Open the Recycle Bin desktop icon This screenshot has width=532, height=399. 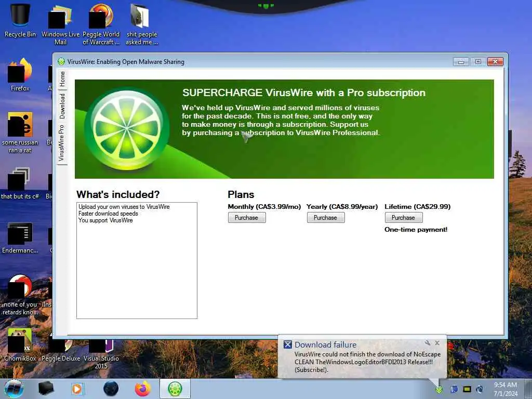20,20
